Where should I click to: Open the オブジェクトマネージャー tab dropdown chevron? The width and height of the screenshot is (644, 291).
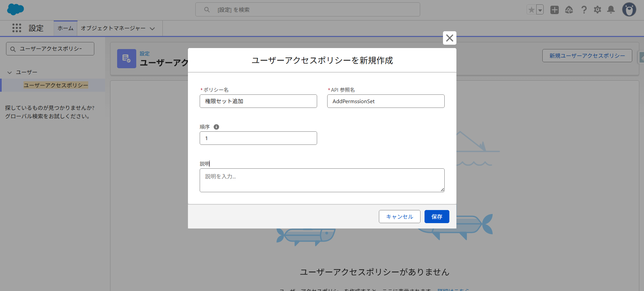152,29
